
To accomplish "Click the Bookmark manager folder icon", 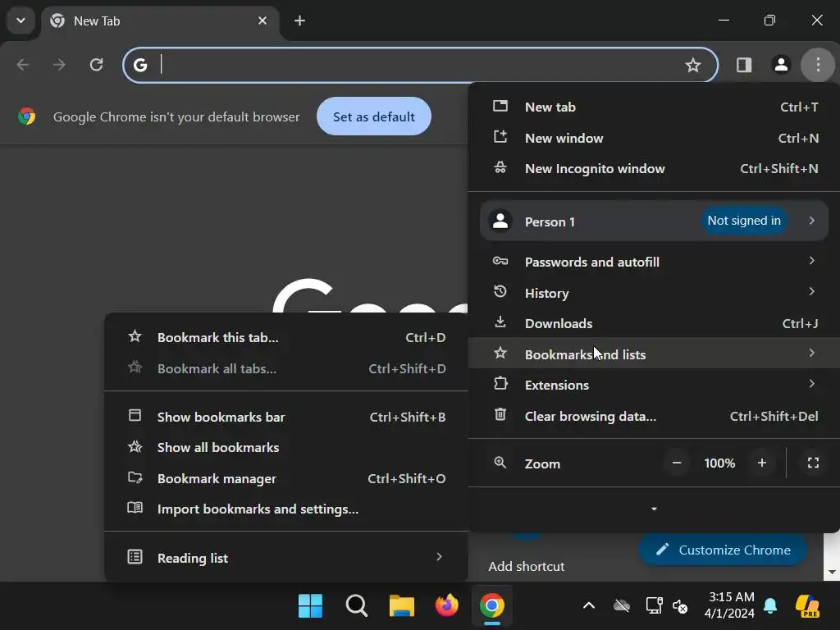I will [x=135, y=477].
